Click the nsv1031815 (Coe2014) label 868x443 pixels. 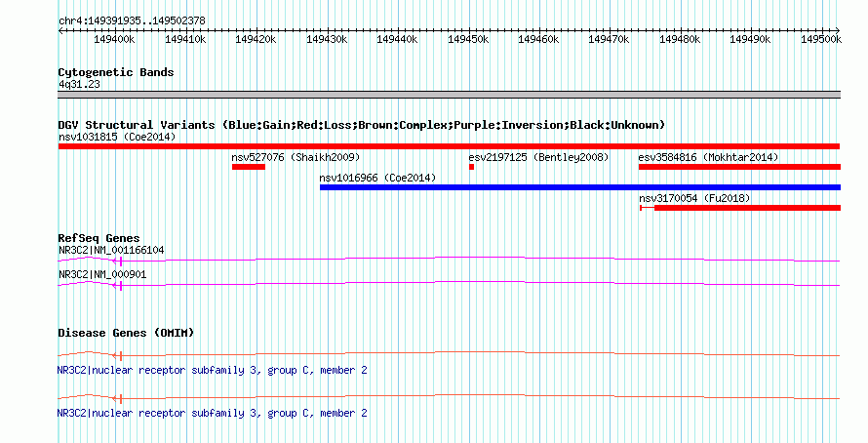pyautogui.click(x=117, y=137)
